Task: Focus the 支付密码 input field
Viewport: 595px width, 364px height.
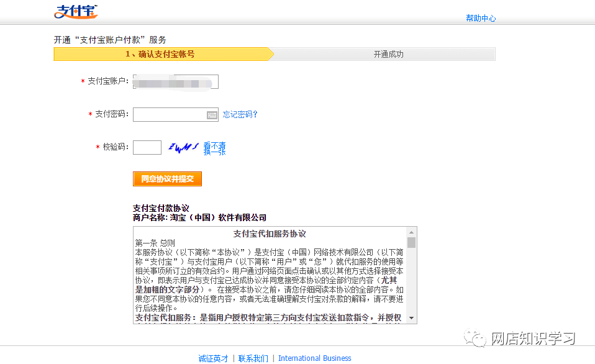Action: (176, 115)
